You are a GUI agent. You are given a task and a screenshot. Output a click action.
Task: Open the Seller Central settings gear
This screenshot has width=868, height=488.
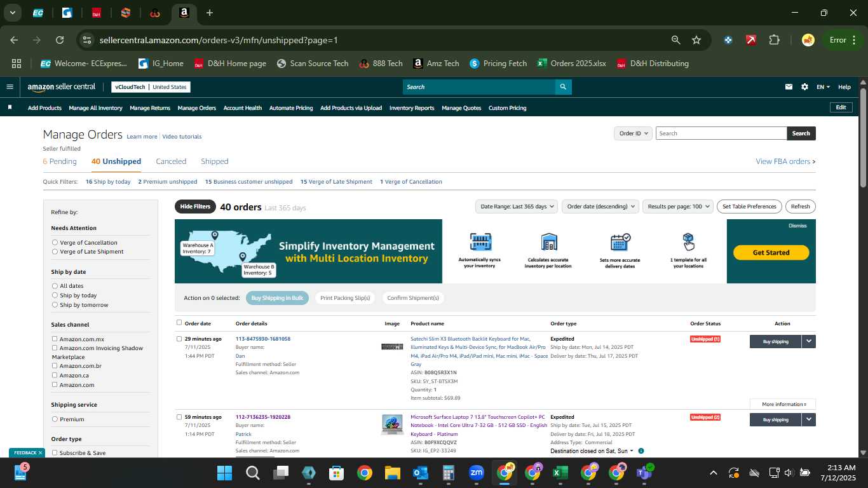click(804, 87)
